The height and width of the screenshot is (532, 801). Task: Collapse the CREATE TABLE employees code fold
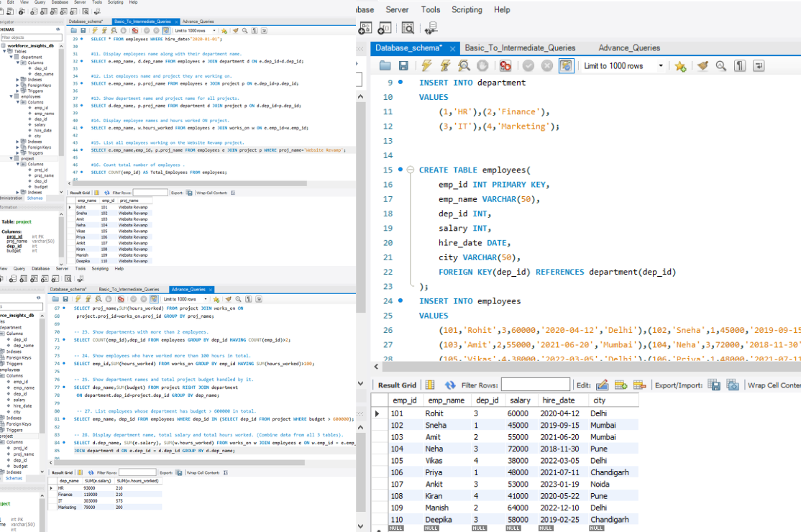410,170
